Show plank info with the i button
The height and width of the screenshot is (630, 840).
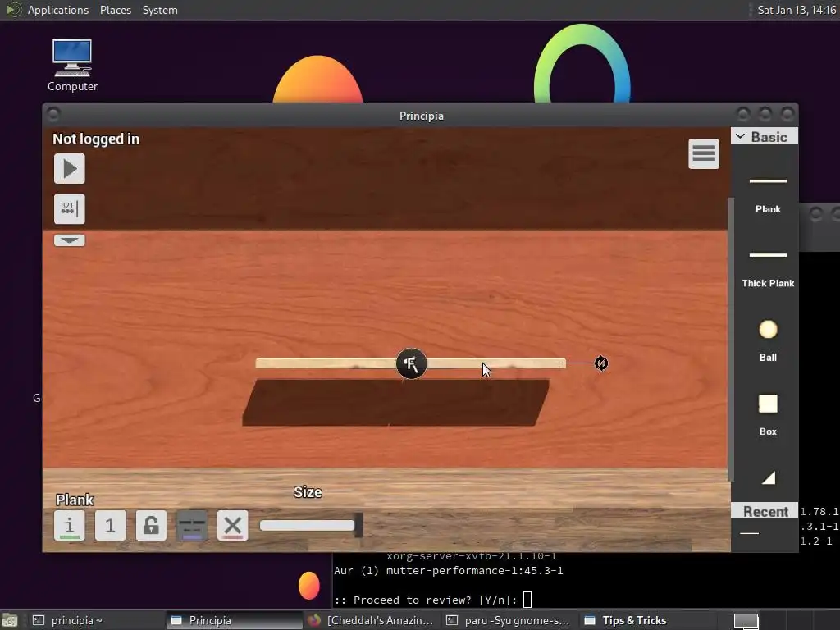(x=70, y=525)
